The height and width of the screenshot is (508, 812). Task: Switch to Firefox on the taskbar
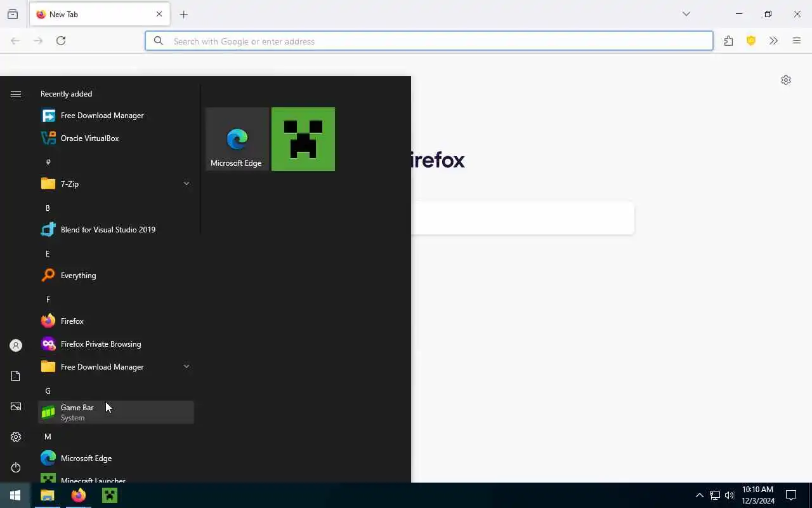[x=79, y=495]
